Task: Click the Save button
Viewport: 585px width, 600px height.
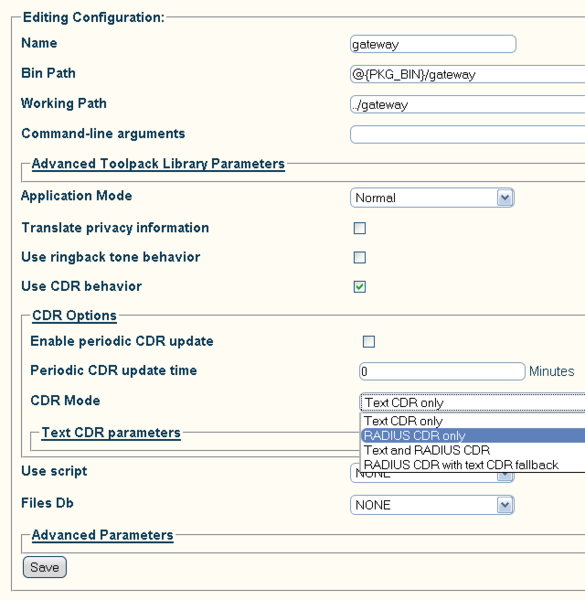Action: coord(45,567)
